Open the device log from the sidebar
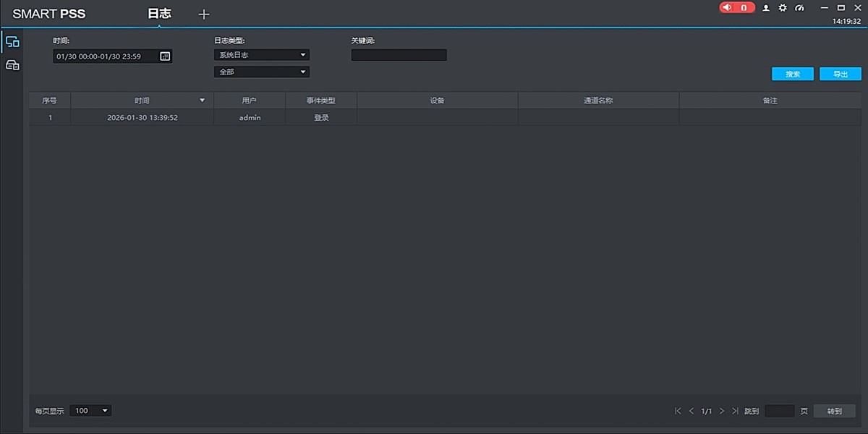Viewport: 868px width, 434px height. [x=12, y=64]
